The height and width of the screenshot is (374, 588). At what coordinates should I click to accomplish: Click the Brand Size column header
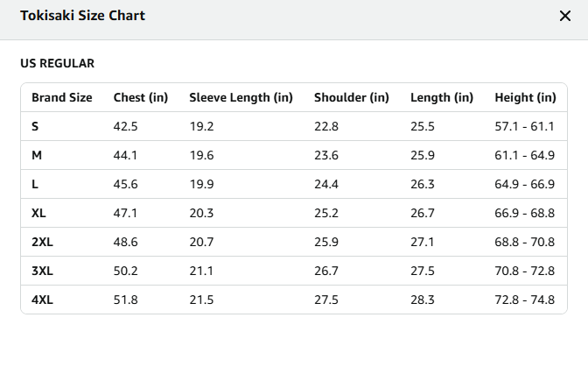62,97
